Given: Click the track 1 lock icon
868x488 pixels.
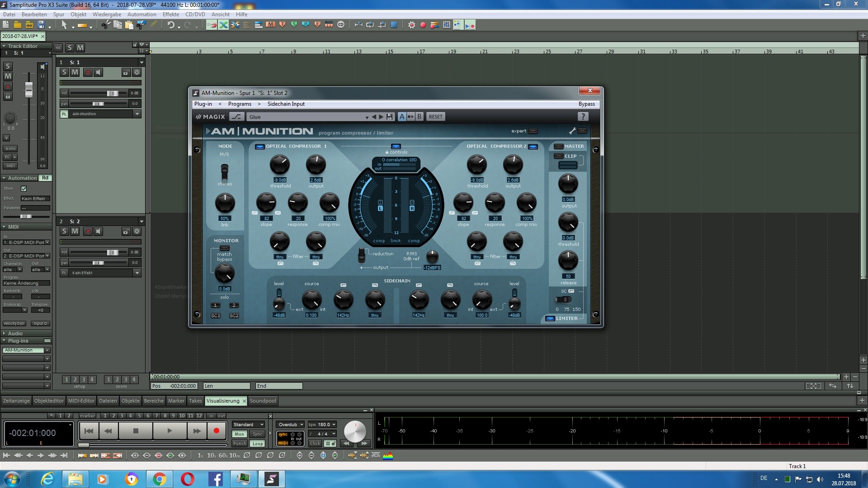Looking at the screenshot, I should [126, 72].
